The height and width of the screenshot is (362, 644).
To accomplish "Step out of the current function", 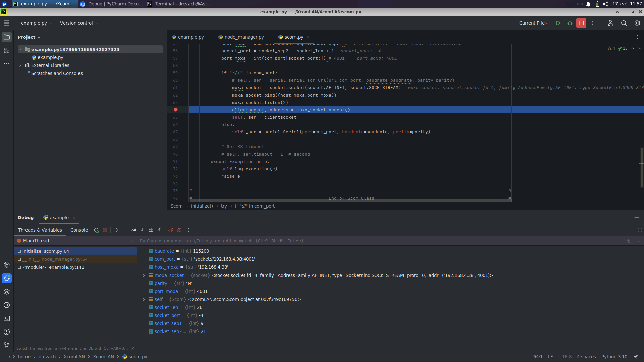I will tap(160, 230).
